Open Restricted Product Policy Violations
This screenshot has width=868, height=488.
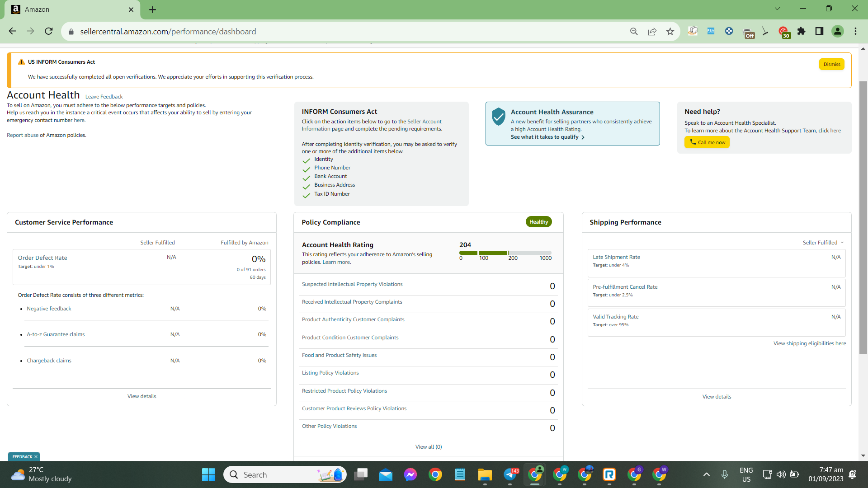[344, 391]
